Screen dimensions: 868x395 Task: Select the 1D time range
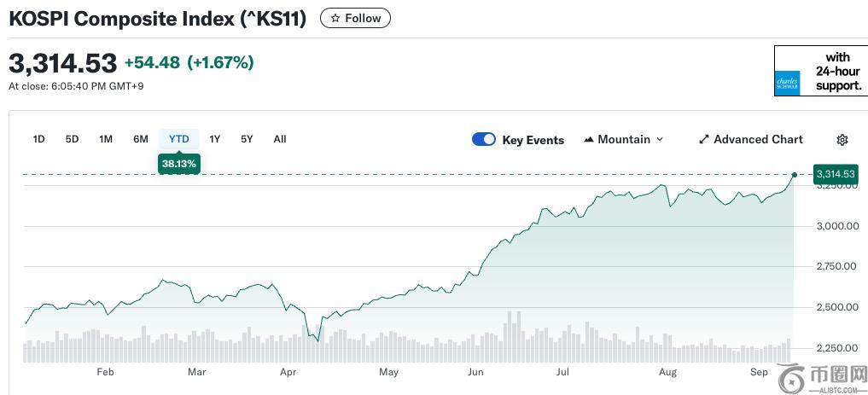(x=38, y=139)
